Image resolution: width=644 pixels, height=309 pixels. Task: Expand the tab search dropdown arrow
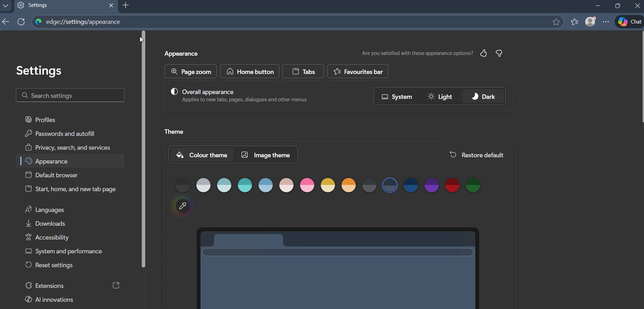pyautogui.click(x=6, y=6)
